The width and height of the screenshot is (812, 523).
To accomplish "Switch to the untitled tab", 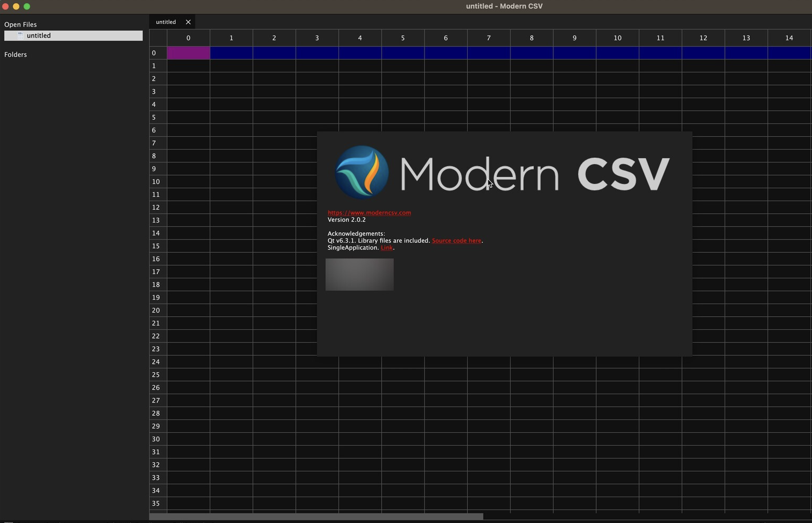I will [165, 22].
